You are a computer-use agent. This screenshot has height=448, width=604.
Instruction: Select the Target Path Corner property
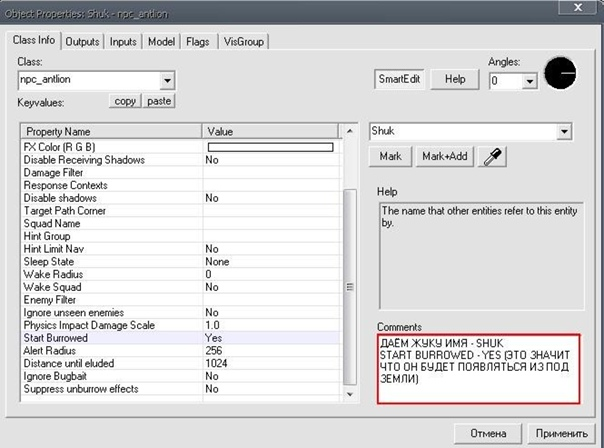point(180,211)
